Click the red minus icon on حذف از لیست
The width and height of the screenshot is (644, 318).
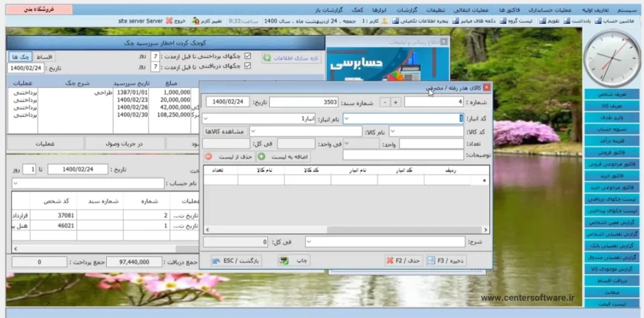click(209, 157)
